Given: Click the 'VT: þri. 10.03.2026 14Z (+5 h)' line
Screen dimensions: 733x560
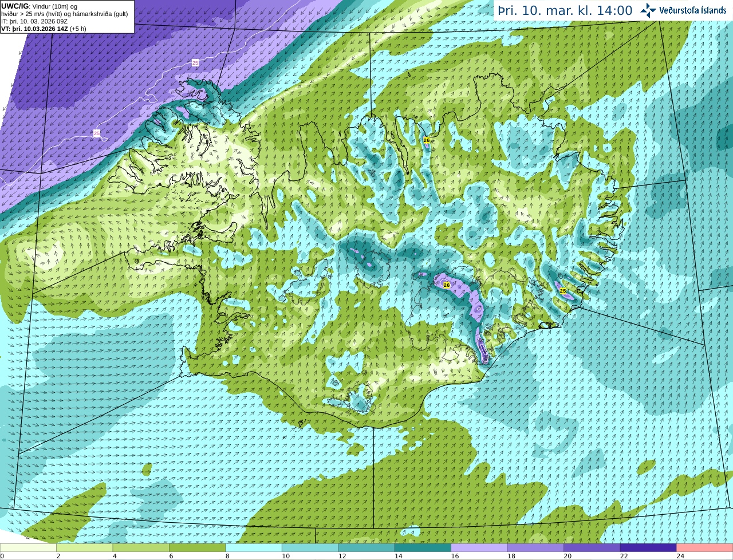Looking at the screenshot, I should (44, 29).
